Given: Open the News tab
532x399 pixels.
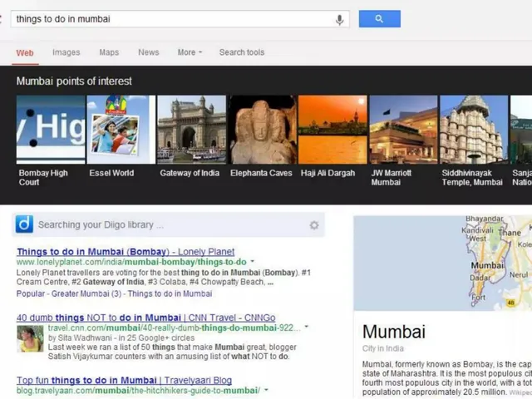Looking at the screenshot, I should coord(149,52).
